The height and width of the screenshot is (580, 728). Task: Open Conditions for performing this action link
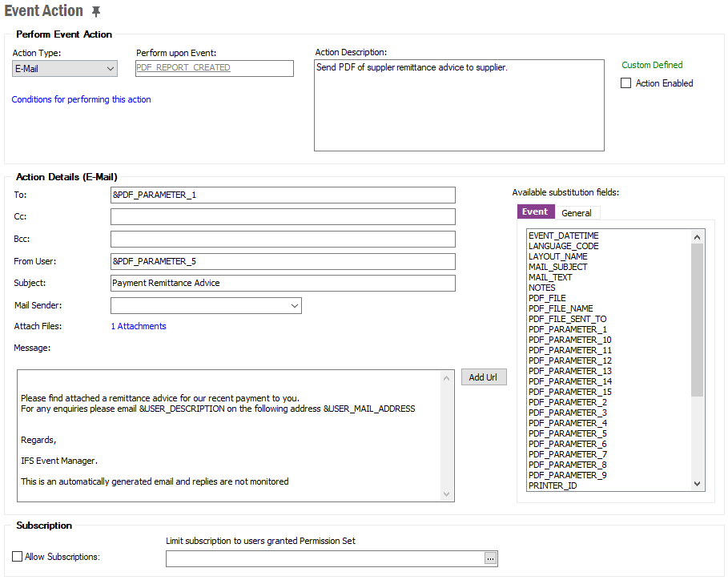(x=81, y=99)
